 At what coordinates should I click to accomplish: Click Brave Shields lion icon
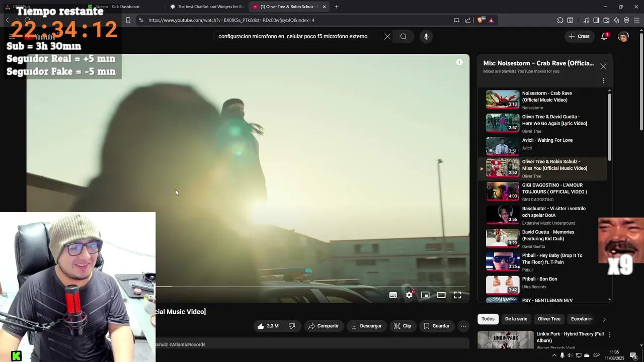[x=480, y=20]
